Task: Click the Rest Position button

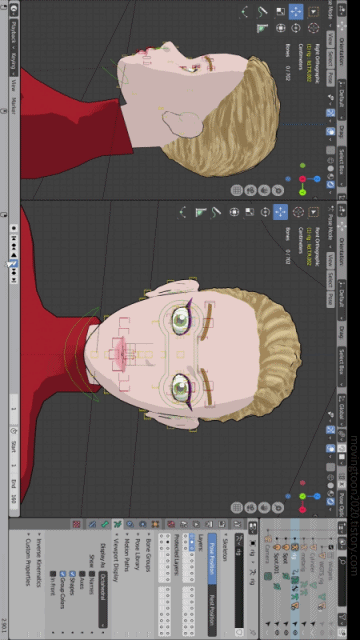Action: 212,611
